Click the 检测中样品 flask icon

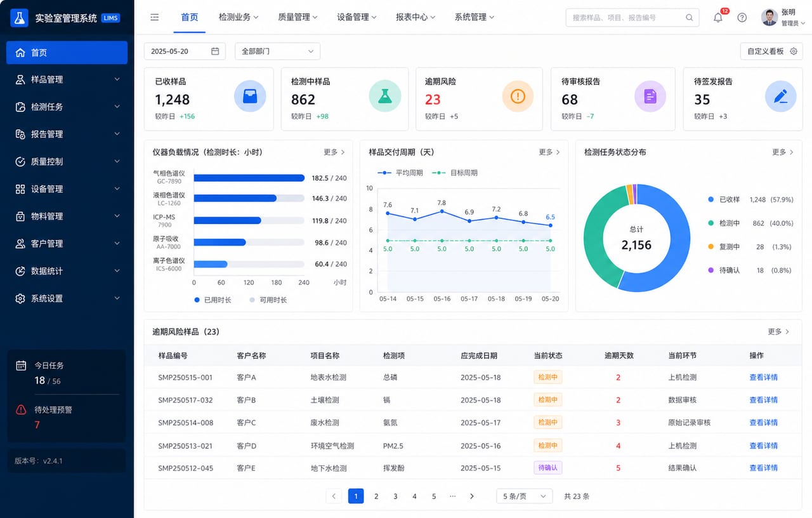384,96
